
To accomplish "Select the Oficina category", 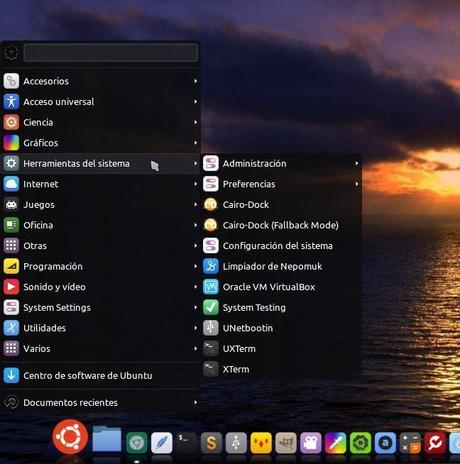I will [100, 225].
